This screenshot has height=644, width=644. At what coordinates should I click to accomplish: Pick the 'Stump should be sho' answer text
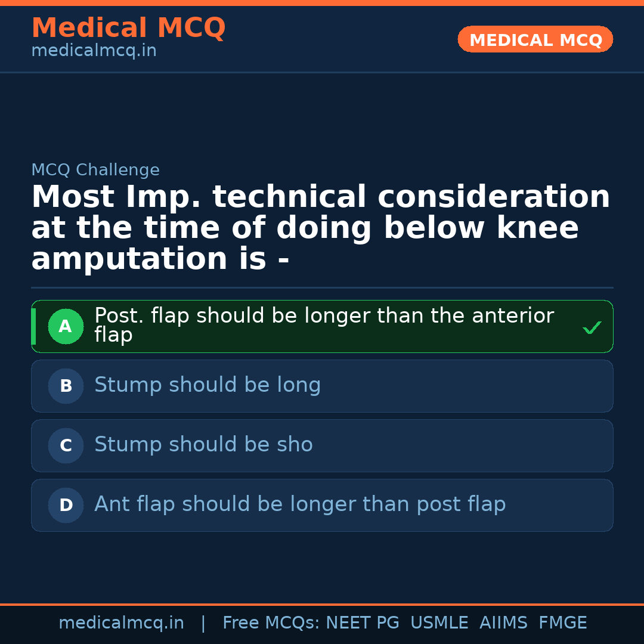[x=203, y=445]
